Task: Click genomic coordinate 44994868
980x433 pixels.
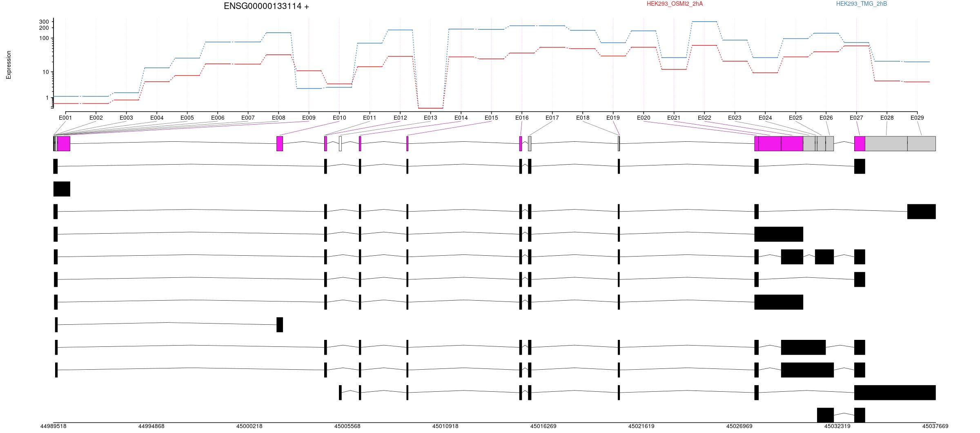Action: pyautogui.click(x=151, y=426)
